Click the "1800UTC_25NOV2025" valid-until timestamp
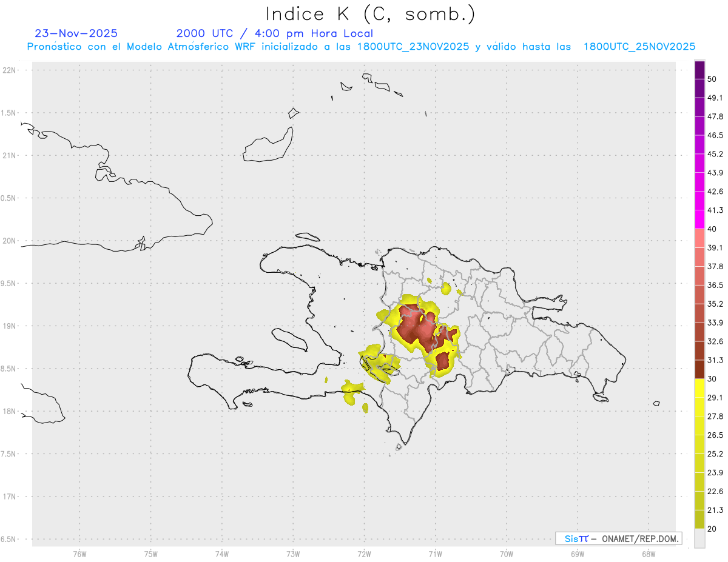This screenshot has width=728, height=562. click(x=639, y=47)
